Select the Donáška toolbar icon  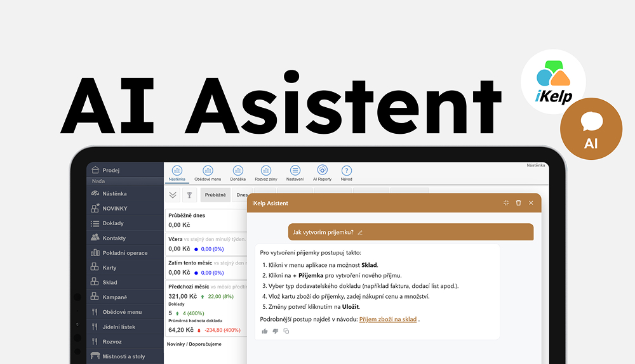click(x=237, y=173)
